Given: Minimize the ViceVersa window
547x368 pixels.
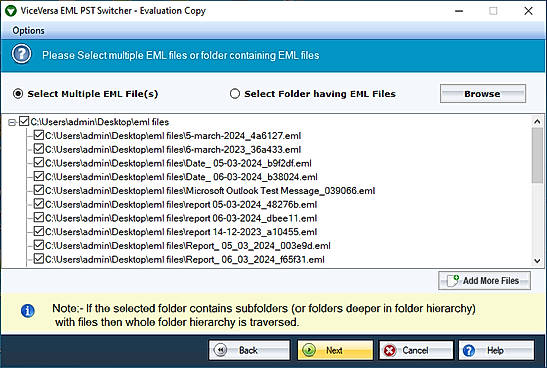Looking at the screenshot, I should pyautogui.click(x=459, y=11).
